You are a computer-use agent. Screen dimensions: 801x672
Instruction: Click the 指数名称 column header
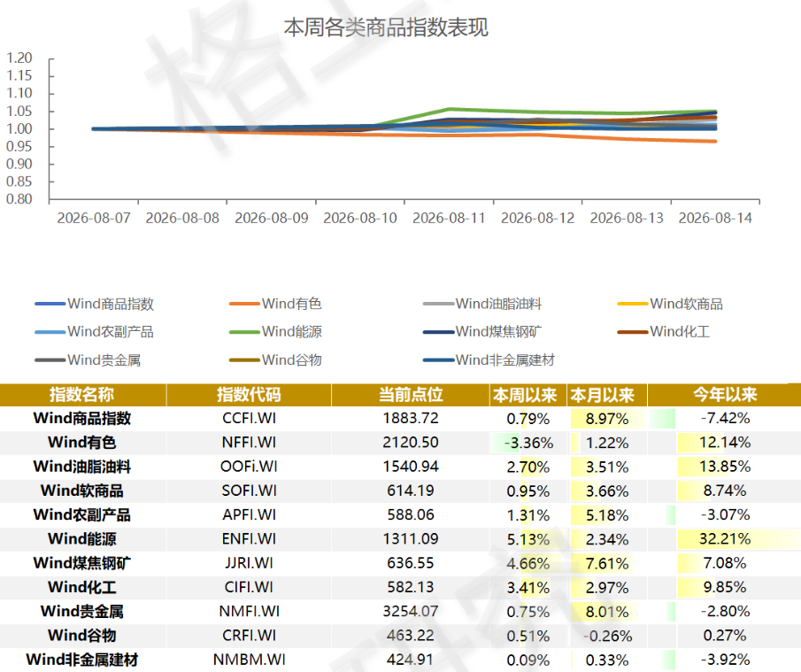[81, 395]
